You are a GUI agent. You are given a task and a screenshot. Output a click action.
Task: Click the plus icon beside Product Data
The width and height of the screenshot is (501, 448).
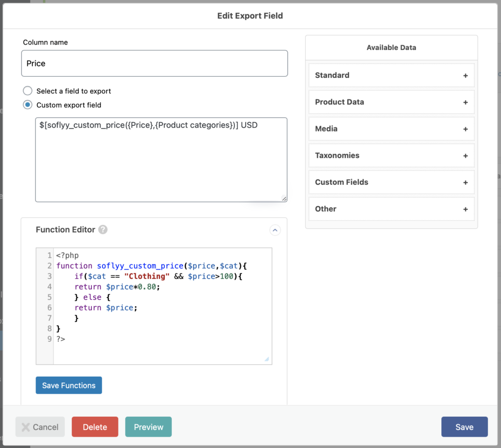coord(465,103)
